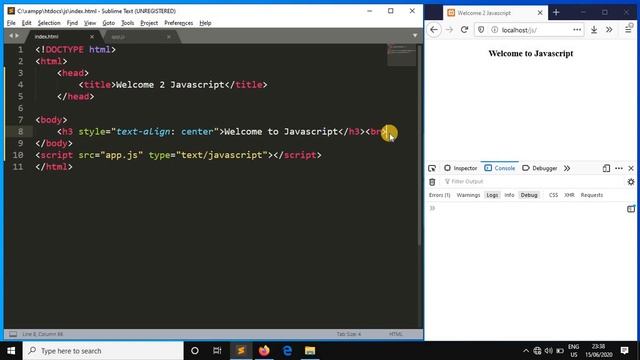
Task: Open the Edit menu in Sublime Text
Action: [x=27, y=23]
